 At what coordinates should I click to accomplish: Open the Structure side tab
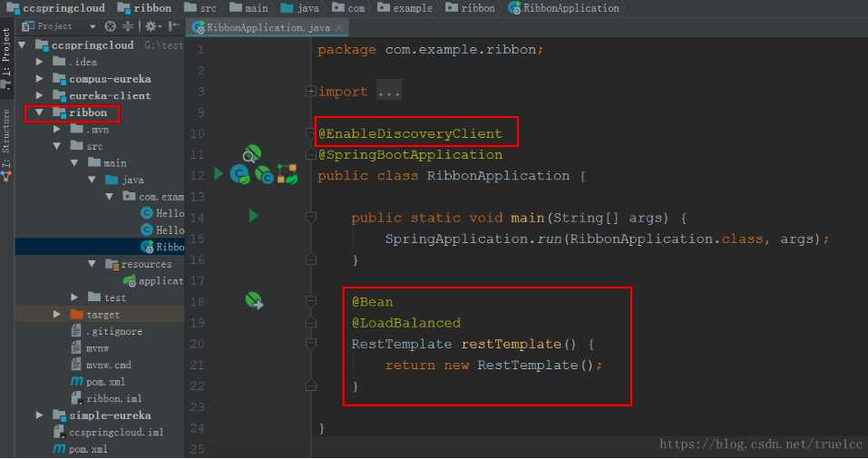6,146
